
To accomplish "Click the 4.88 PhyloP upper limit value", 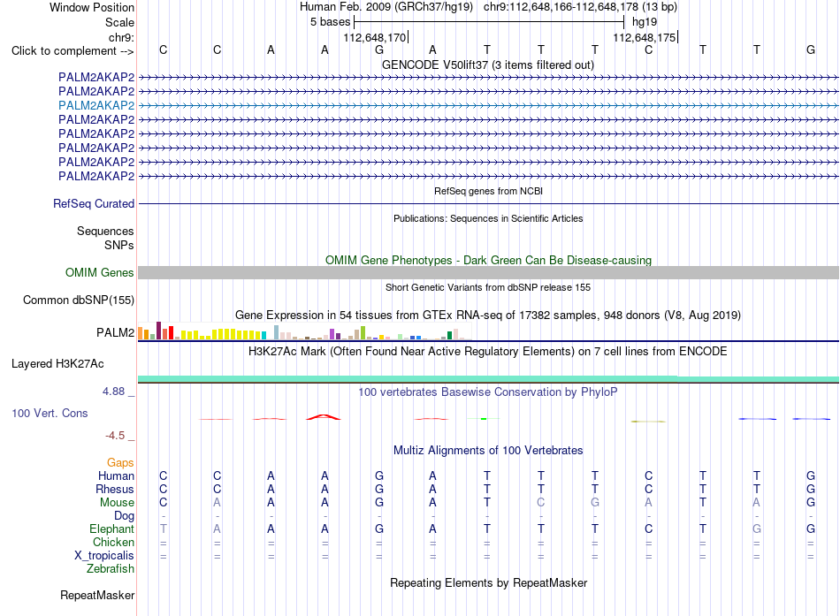I will pyautogui.click(x=113, y=392).
